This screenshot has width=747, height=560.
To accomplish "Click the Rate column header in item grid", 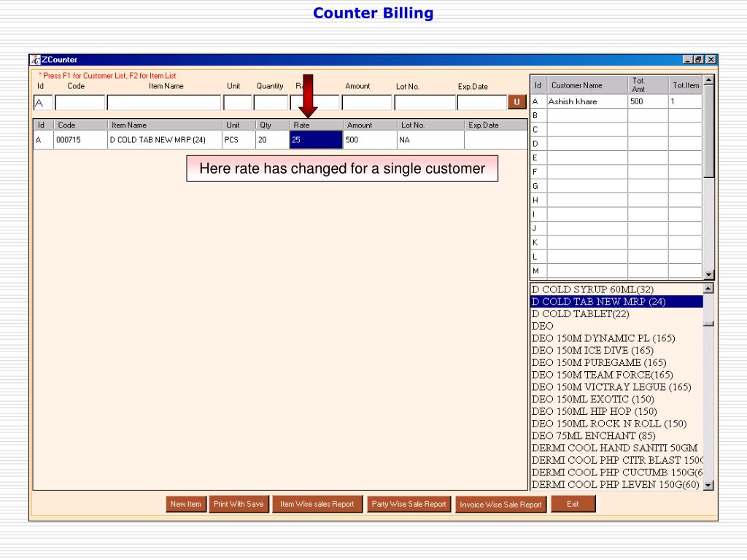I will pos(316,125).
